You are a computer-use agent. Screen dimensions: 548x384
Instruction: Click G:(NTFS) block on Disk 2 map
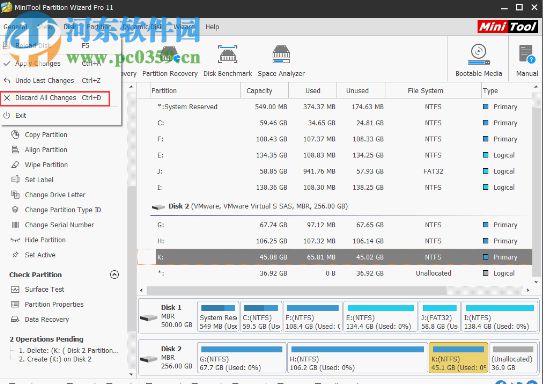pyautogui.click(x=241, y=358)
